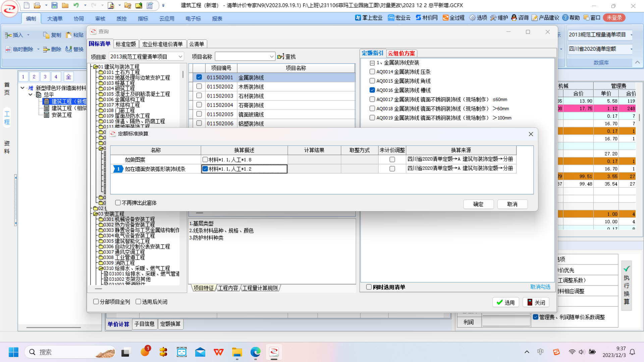This screenshot has height=362, width=644.
Task: Check the 如做图案 conversion checkbox
Action: (205, 160)
